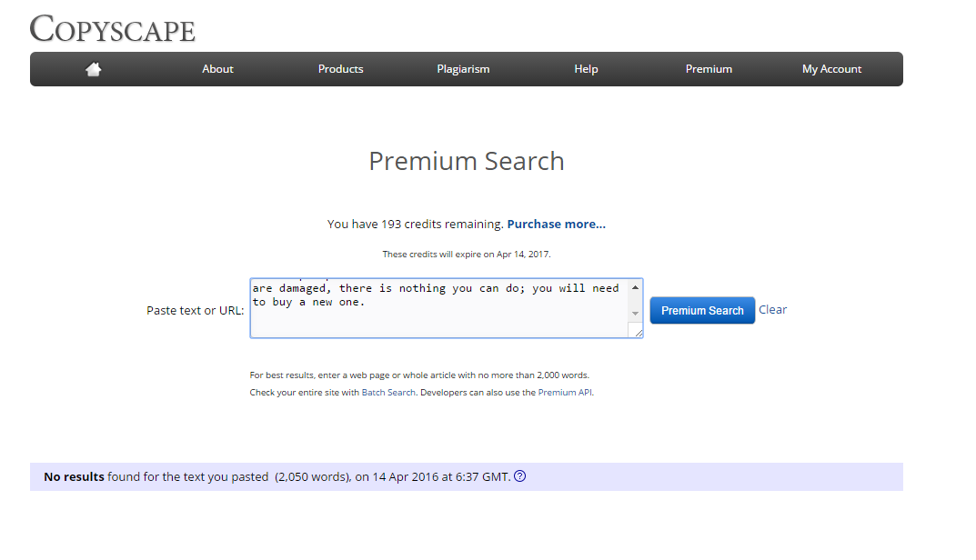Click the "No results" bold text
The height and width of the screenshot is (560, 976).
[74, 476]
